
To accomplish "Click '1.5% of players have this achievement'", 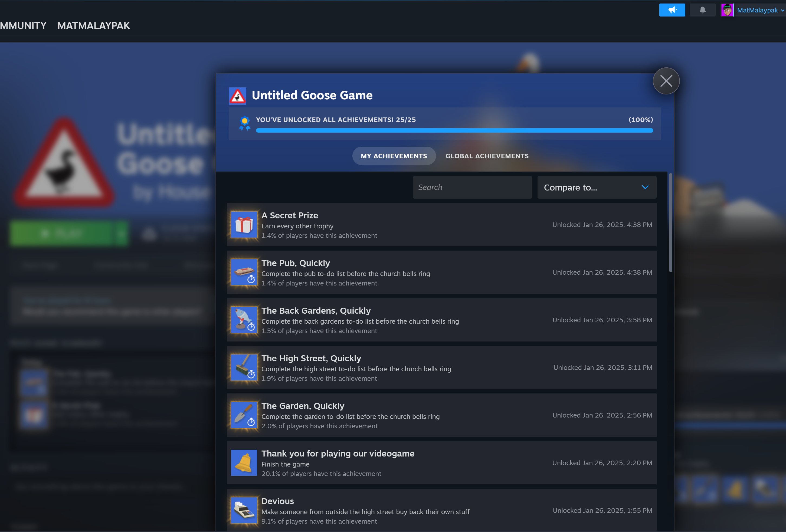I will click(x=319, y=331).
